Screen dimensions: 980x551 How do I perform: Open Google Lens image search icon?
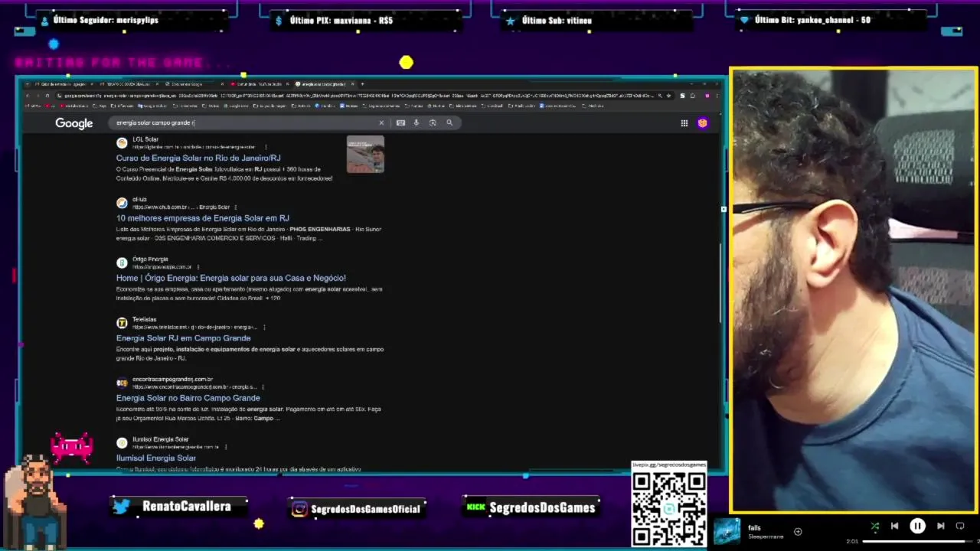(433, 122)
